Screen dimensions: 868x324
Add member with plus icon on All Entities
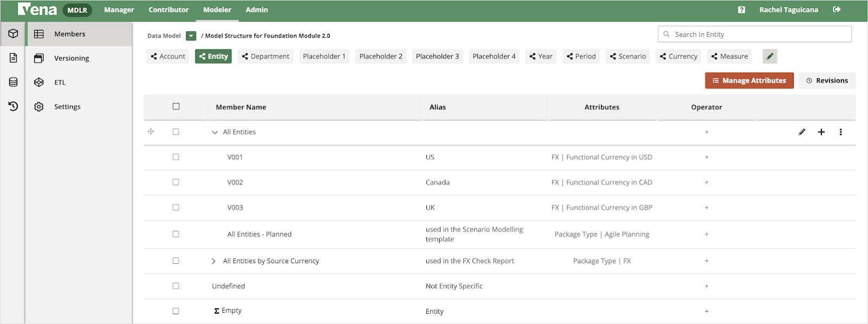pyautogui.click(x=821, y=132)
